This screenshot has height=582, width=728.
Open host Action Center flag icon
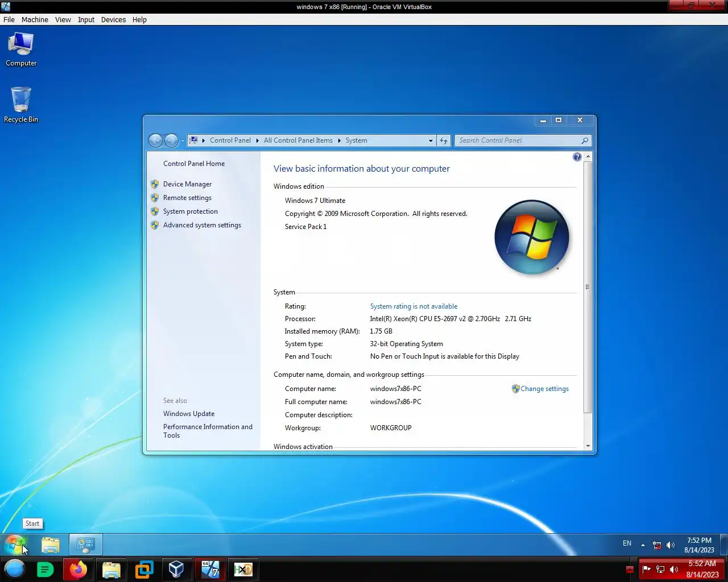(x=646, y=569)
